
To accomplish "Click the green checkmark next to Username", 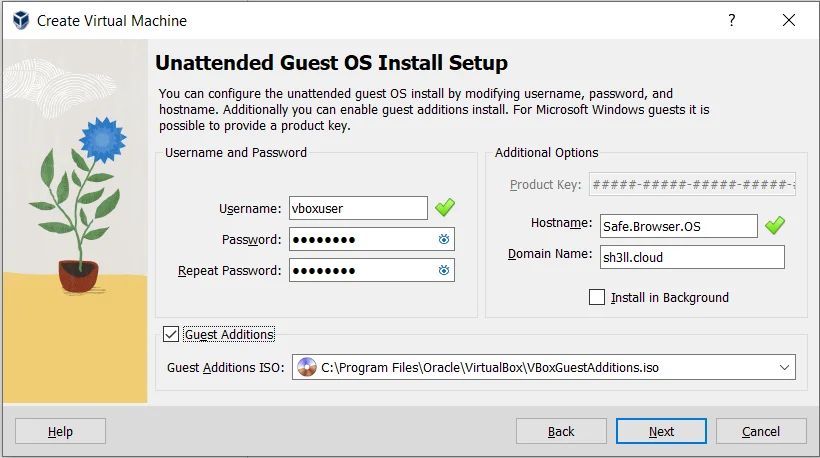I will 445,208.
